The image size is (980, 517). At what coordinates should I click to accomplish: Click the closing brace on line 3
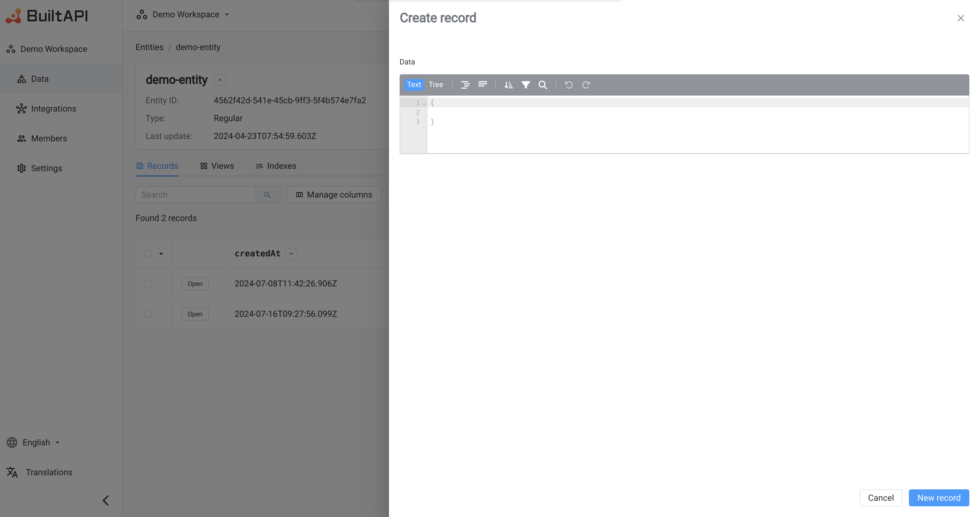pos(432,122)
